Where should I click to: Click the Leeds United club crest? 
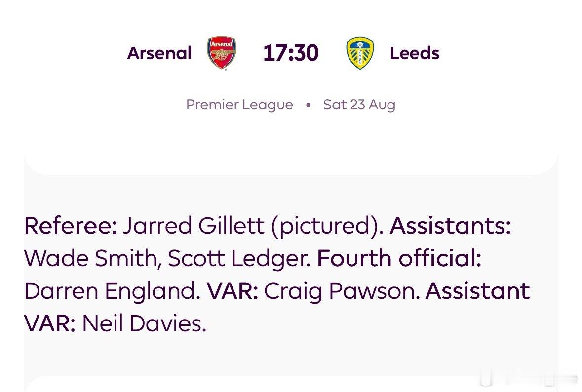pos(360,53)
